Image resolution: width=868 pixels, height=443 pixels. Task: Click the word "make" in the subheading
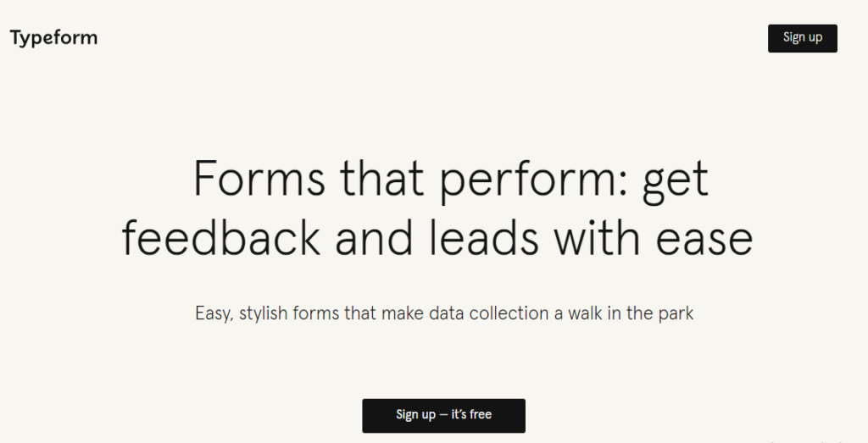point(401,313)
